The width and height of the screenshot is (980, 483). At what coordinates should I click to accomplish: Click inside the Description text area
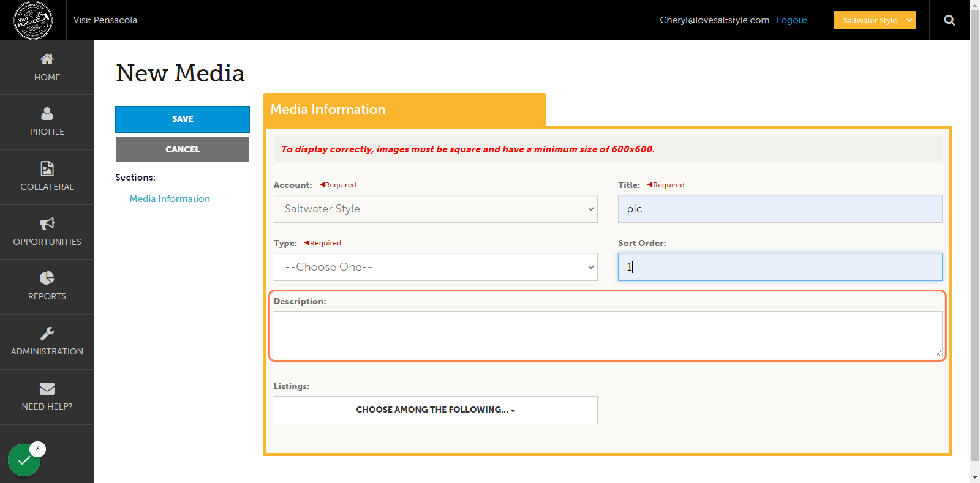pos(608,335)
